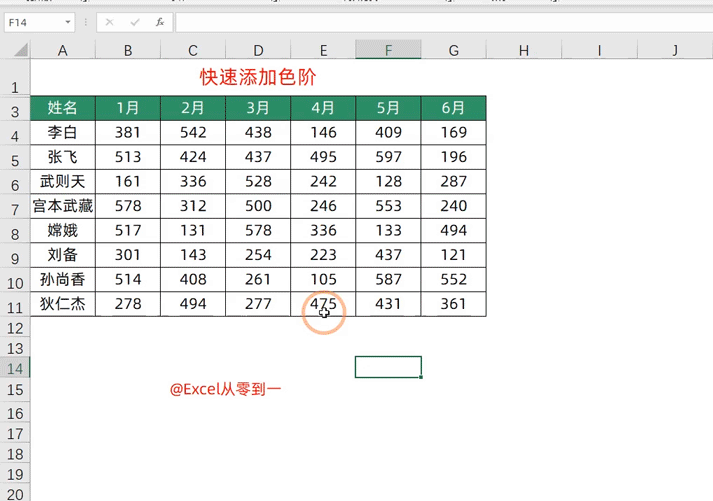
Task: Click the title cell 快速添加色阶
Action: (258, 77)
